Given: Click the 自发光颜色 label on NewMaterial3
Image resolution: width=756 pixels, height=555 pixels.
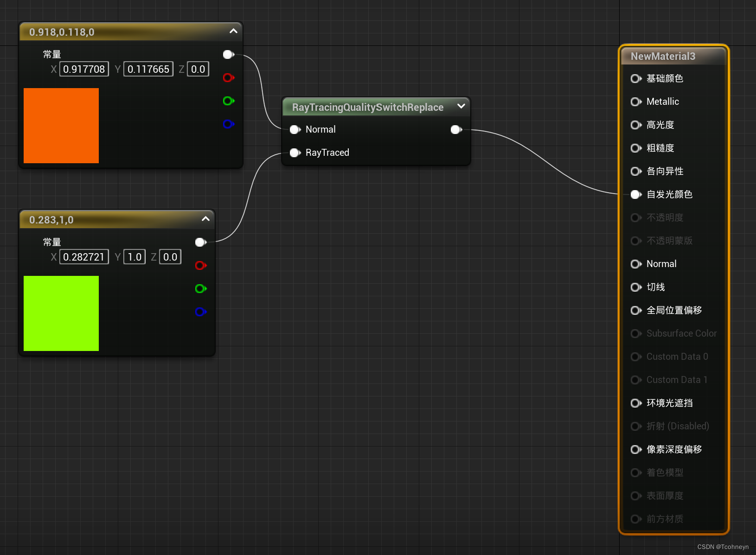Looking at the screenshot, I should 669,195.
